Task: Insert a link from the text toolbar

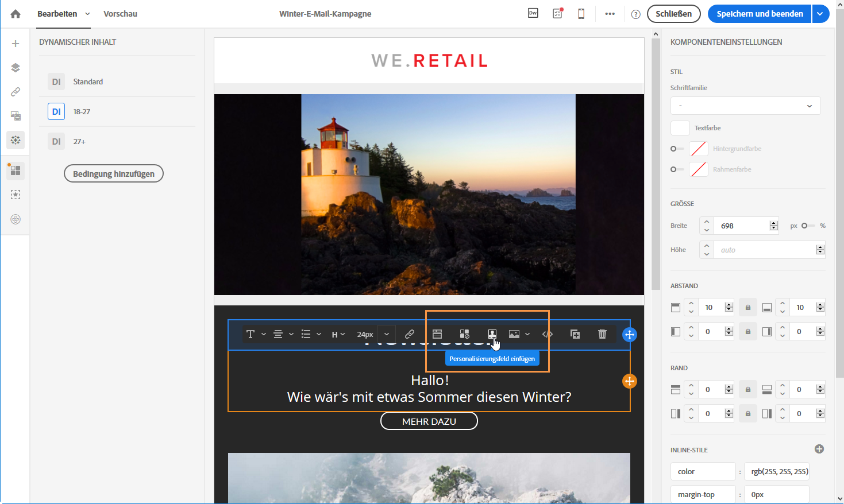Action: click(x=410, y=334)
